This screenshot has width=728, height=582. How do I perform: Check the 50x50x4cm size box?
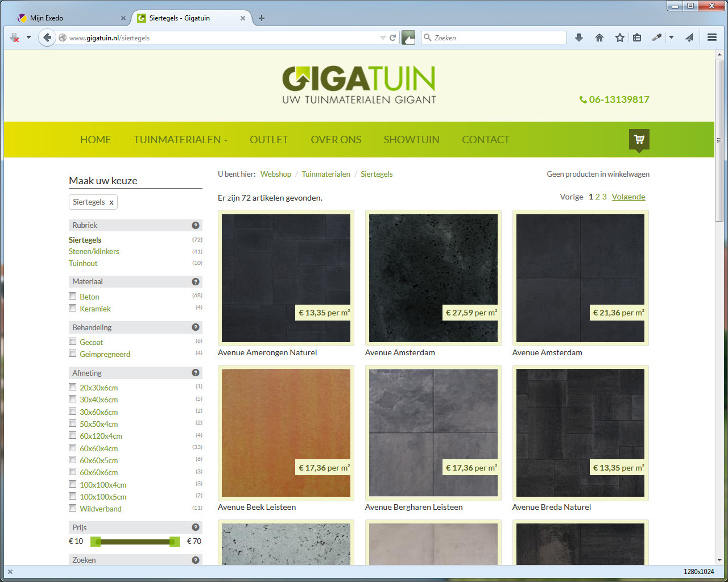pyautogui.click(x=72, y=423)
